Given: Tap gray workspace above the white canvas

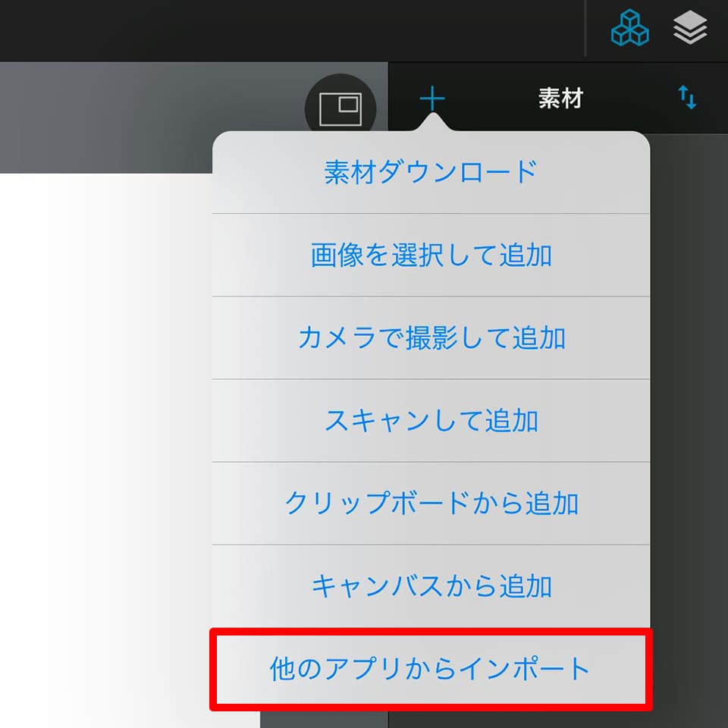Looking at the screenshot, I should click(140, 118).
